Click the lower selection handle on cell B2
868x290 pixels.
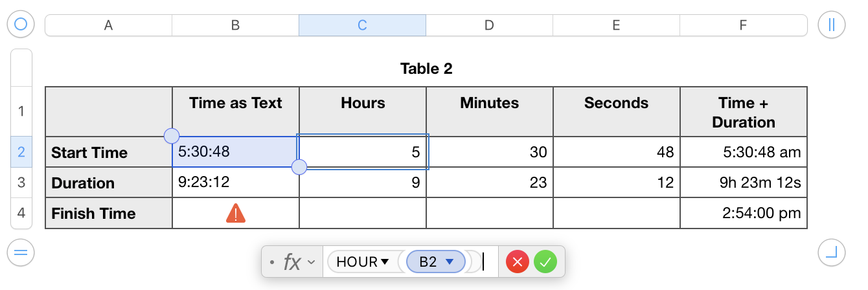(x=299, y=168)
